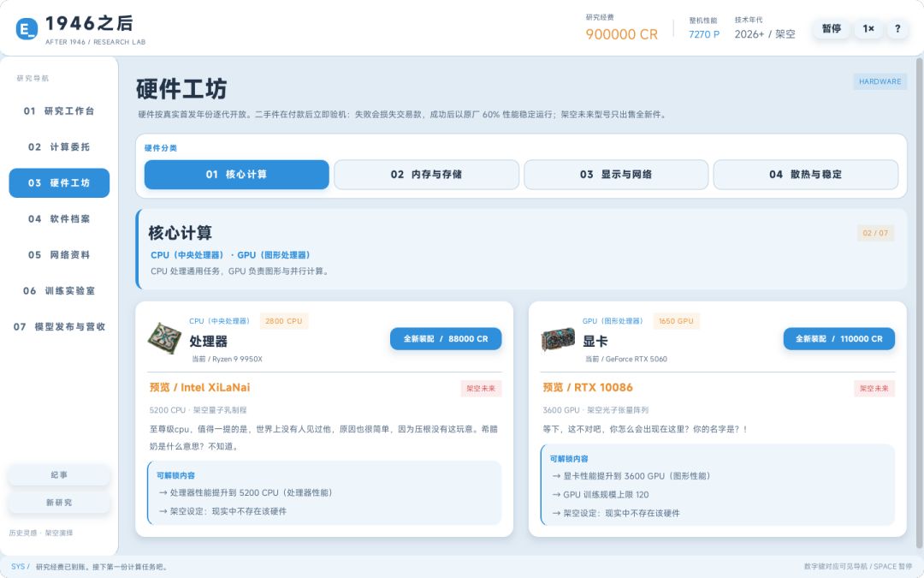
Task: Select 03 硬件工坊 in sidebar
Action: (x=59, y=183)
